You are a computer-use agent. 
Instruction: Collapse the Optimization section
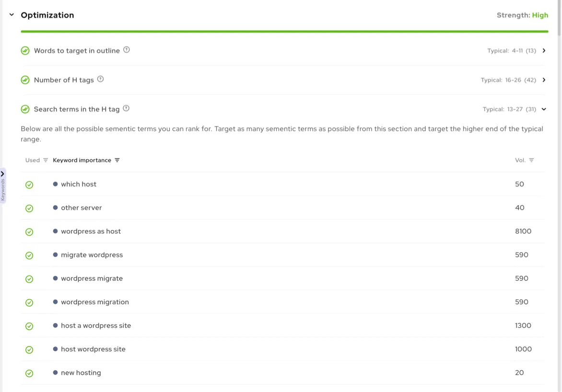(11, 14)
